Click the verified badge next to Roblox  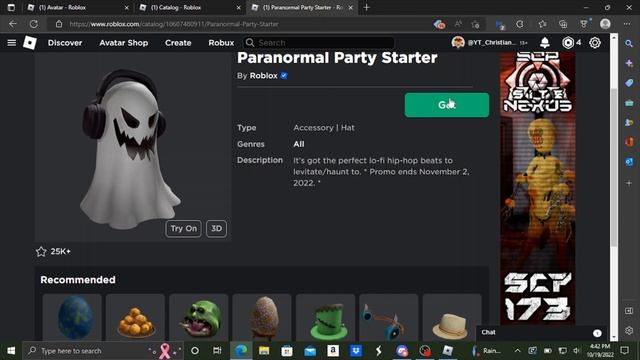(284, 76)
